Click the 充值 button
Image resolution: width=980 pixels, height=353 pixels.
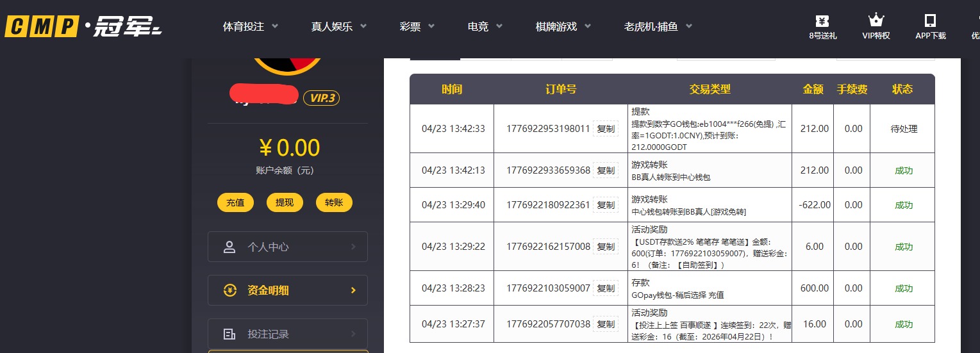(x=235, y=202)
